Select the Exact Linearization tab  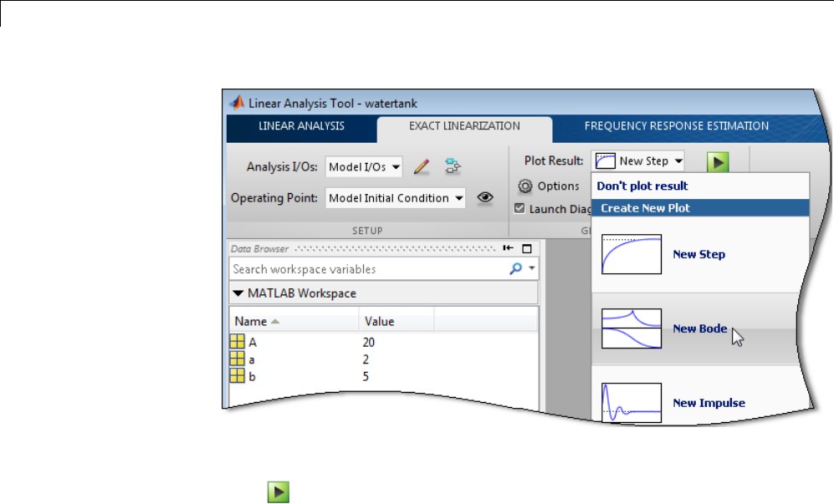(x=464, y=126)
